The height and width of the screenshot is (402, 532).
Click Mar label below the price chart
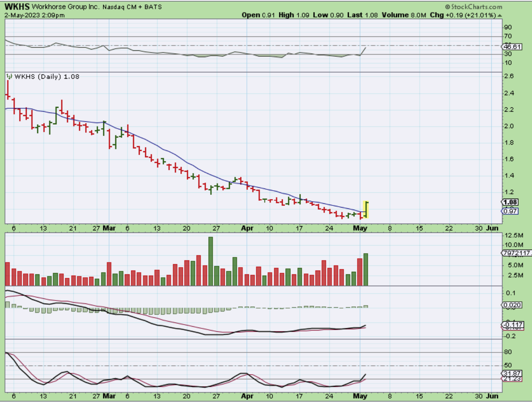[109, 228]
